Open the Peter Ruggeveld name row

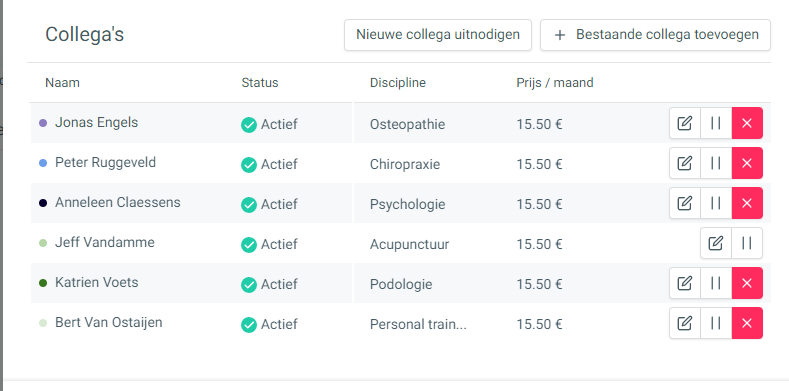tap(401, 164)
